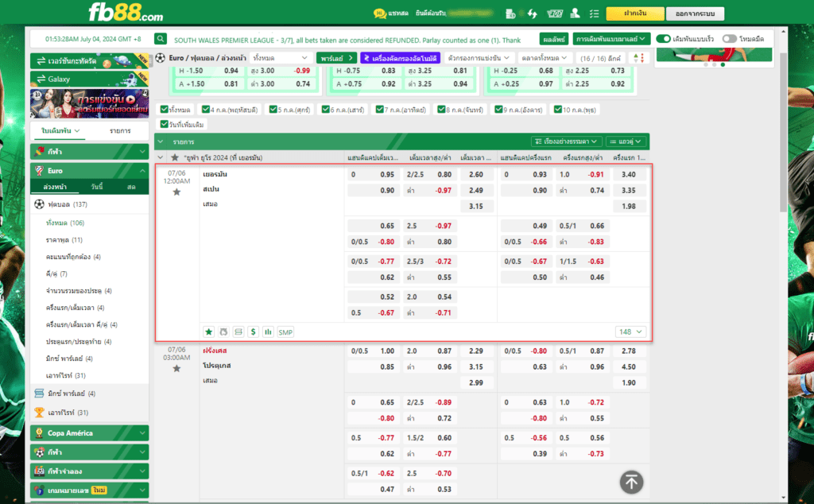Open the การเดิมพันแบบมาเลย์ odds type dropdown
Screen dimensions: 814x504
coord(610,39)
